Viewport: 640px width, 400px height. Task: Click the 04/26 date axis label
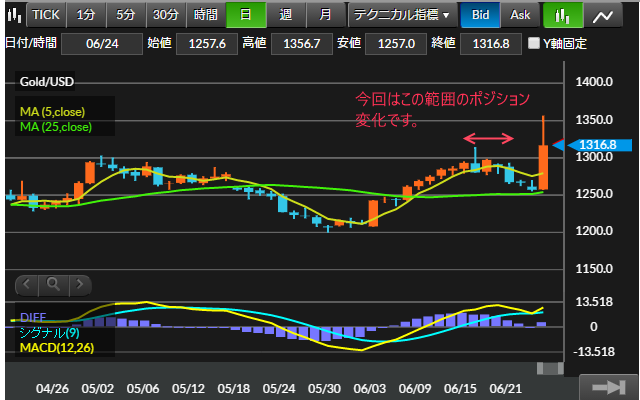52,389
